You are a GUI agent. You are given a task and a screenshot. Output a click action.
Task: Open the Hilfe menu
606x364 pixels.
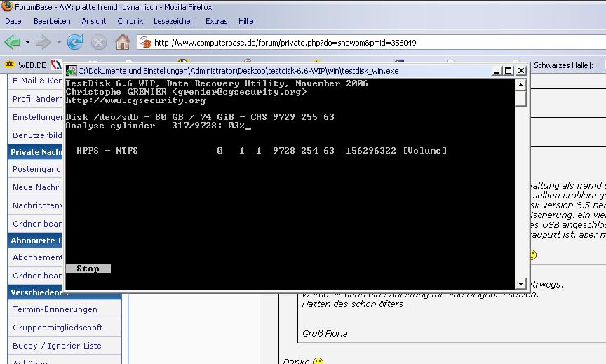(x=245, y=21)
